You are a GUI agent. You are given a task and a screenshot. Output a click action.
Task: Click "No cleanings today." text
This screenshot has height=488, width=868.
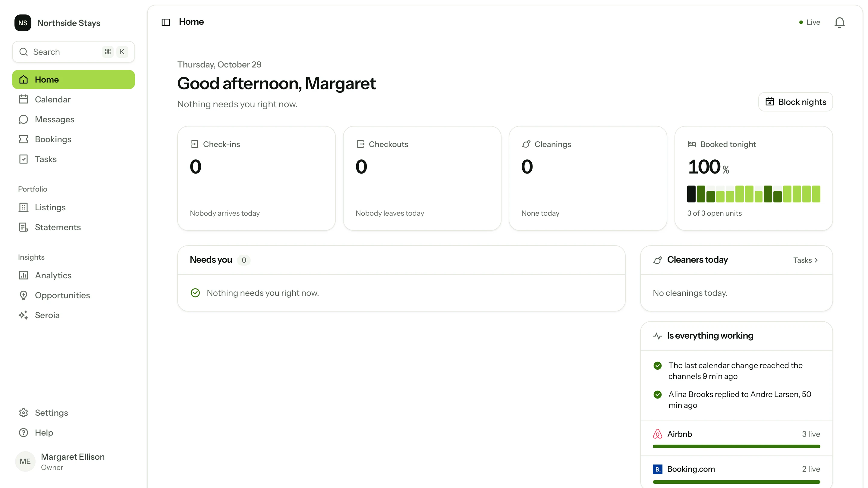(690, 293)
